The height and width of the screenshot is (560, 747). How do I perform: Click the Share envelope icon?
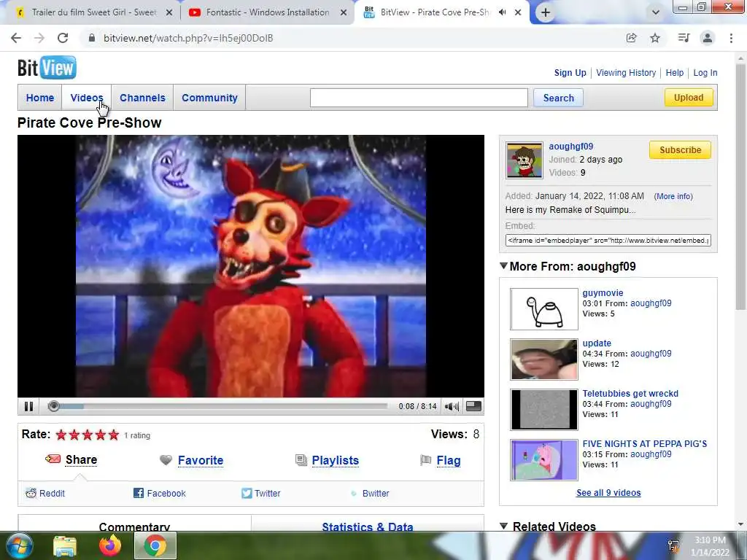pyautogui.click(x=53, y=459)
